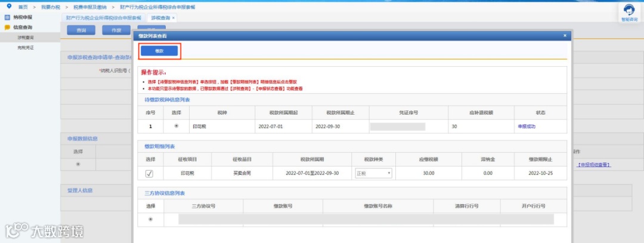Open 信息查询 in the left sidebar
644x243 pixels.
tap(23, 27)
